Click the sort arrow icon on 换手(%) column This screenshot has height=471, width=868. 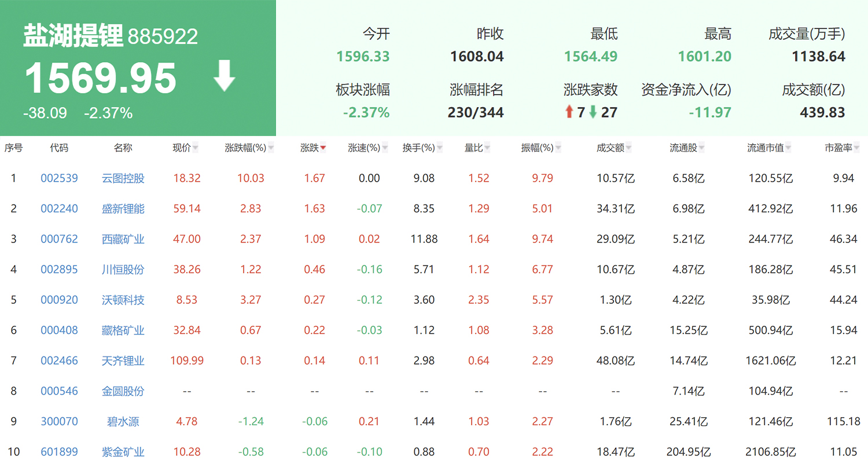[x=440, y=147]
